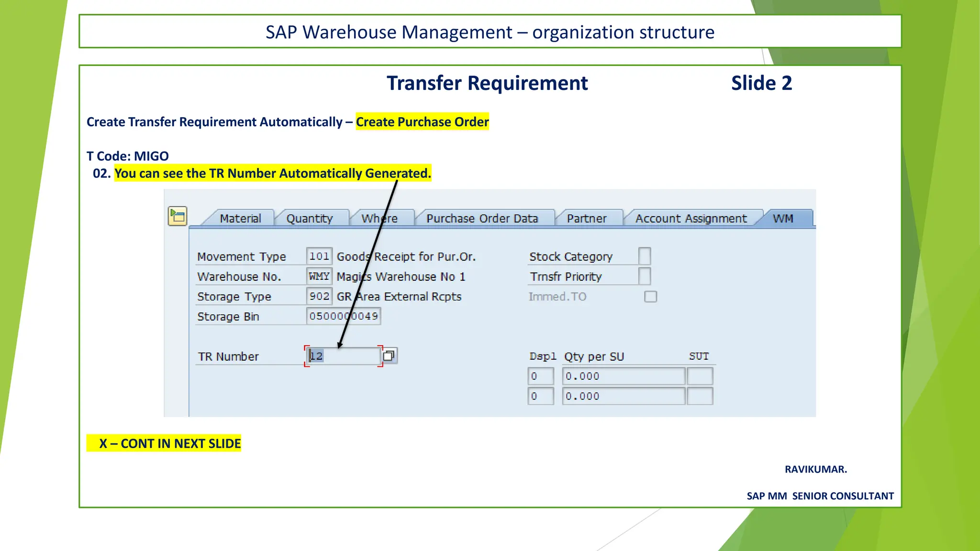This screenshot has height=551, width=980.
Task: Click the 'Immed.TO' label
Action: click(x=557, y=297)
